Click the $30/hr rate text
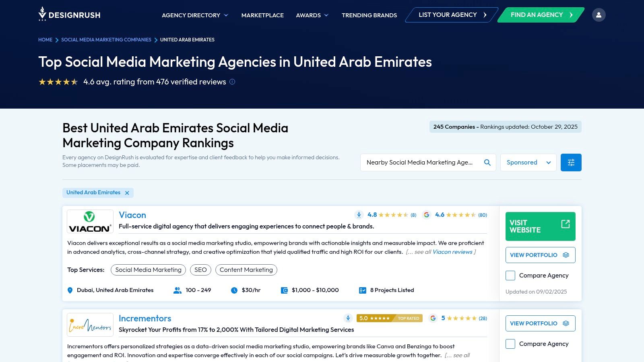Image resolution: width=644 pixels, height=362 pixels. pos(251,290)
